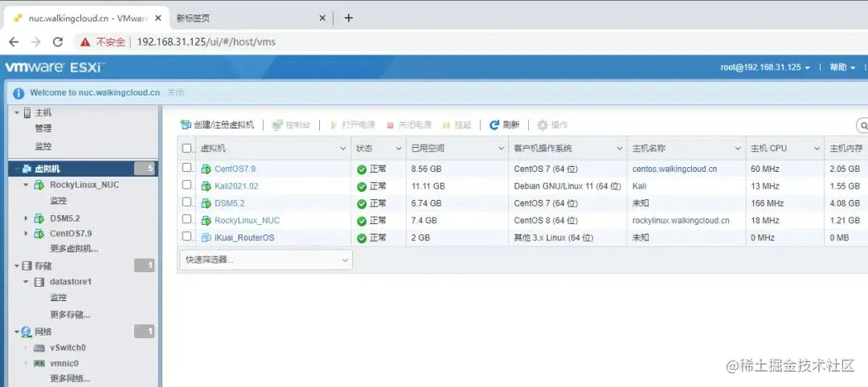868x387 pixels.
Task: Click the VMware ESXi logo
Action: click(55, 67)
